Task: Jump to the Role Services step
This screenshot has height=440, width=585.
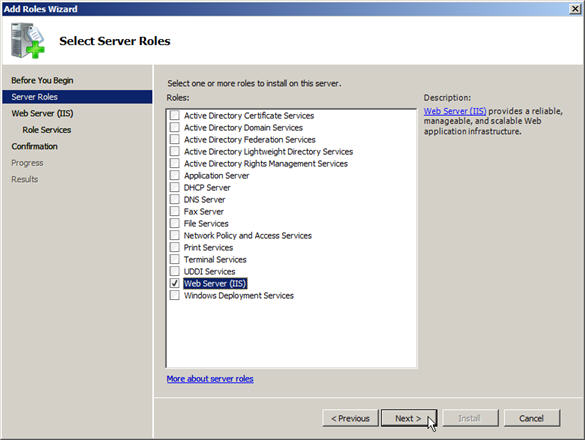Action: pos(47,129)
